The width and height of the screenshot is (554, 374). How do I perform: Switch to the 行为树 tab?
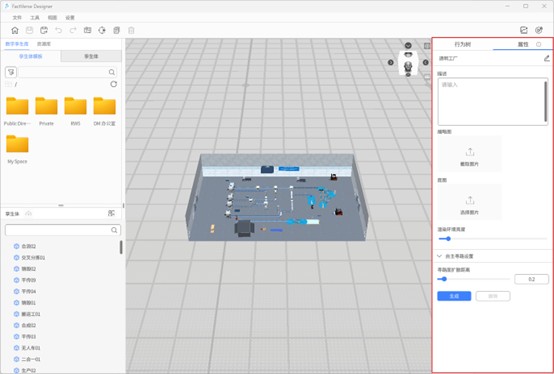[462, 44]
